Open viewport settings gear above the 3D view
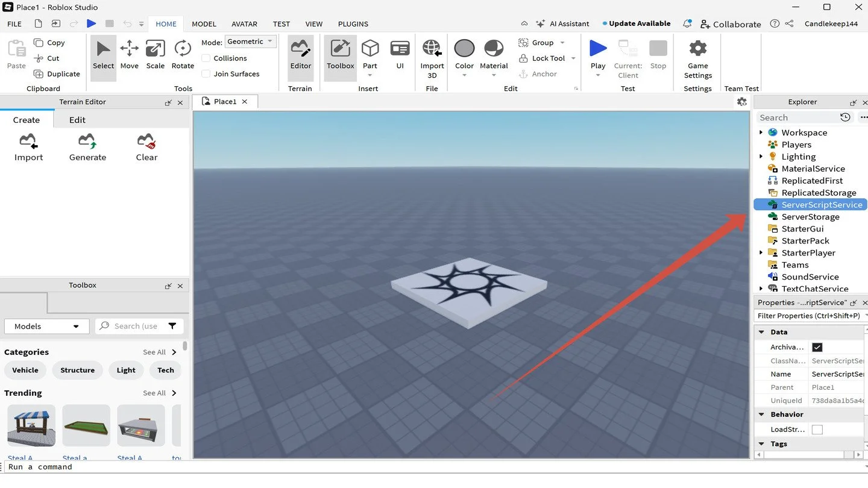 click(x=742, y=102)
